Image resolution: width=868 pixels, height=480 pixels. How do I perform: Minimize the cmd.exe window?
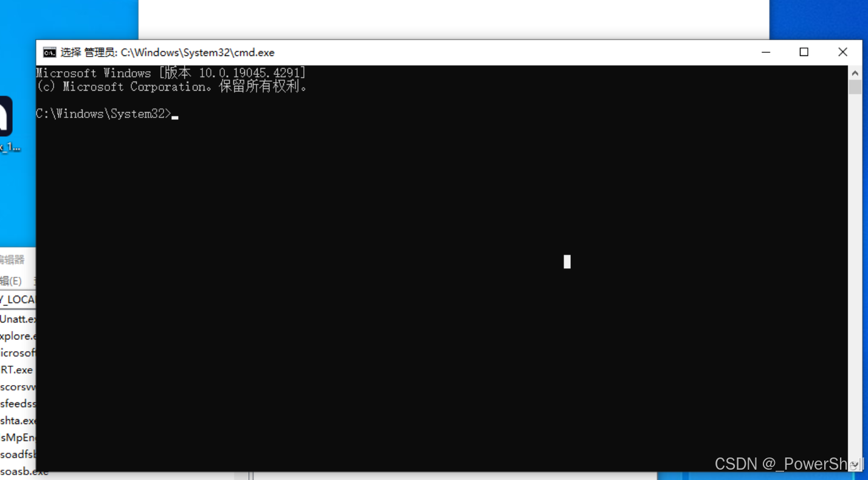[766, 52]
